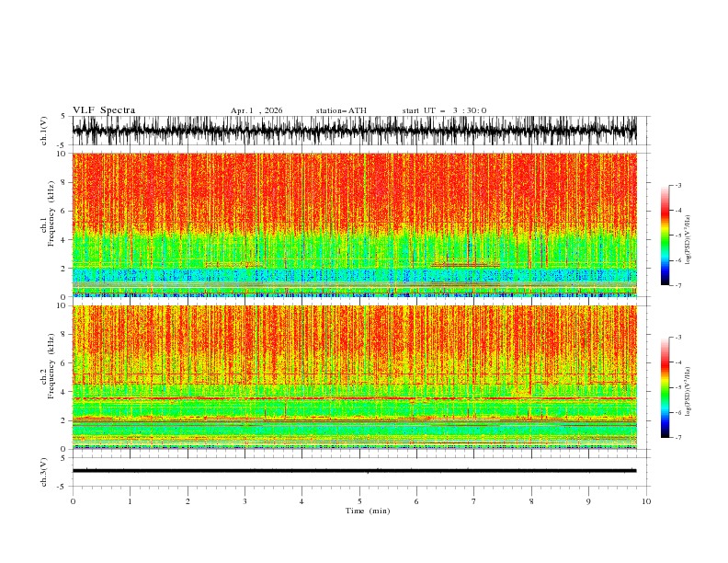The image size is (728, 563).
Task: Click the ch.3 flat black waveform trace
Action: pos(354,471)
